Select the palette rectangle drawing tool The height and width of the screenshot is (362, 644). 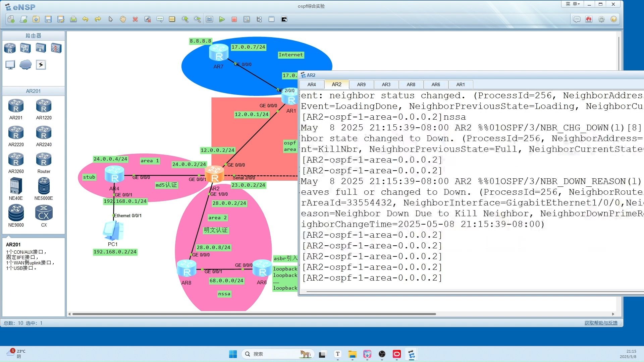pyautogui.click(x=172, y=19)
